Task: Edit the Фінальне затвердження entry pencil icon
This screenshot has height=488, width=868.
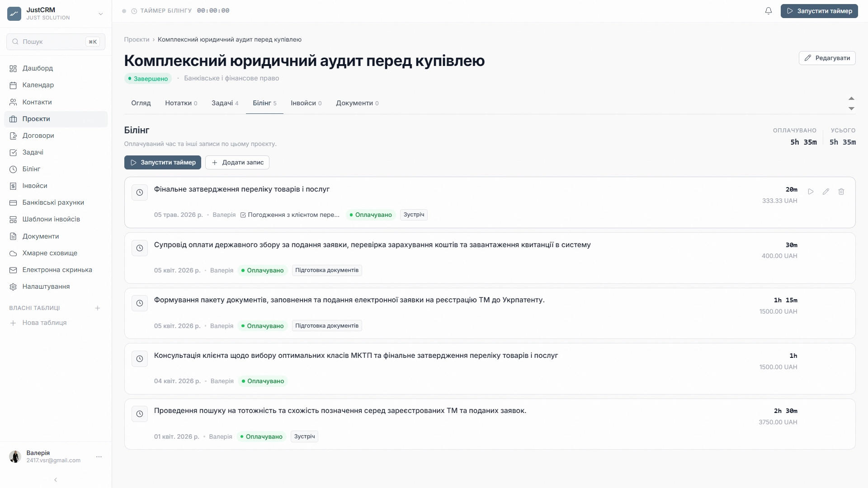Action: point(826,192)
